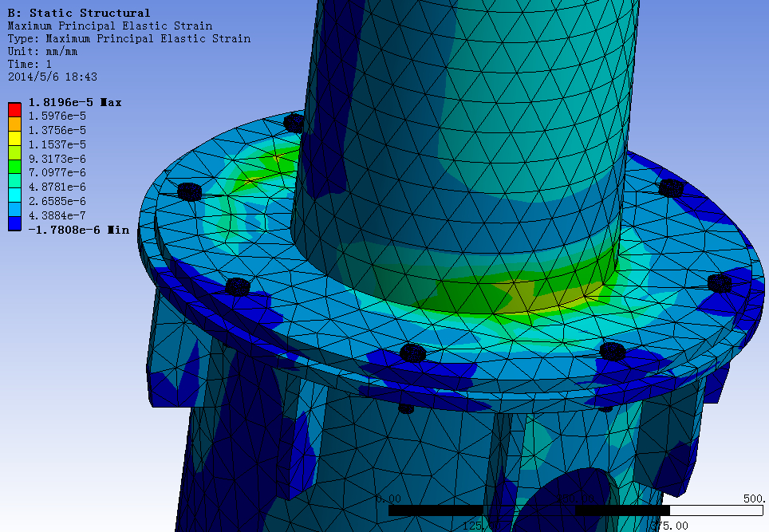This screenshot has height=532, width=769.
Task: Click the red legend color band
Action: click(14, 109)
